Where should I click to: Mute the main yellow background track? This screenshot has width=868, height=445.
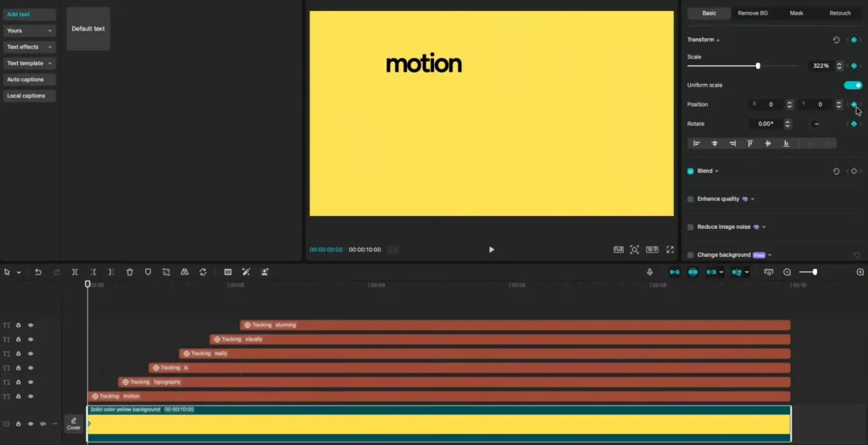[42, 424]
